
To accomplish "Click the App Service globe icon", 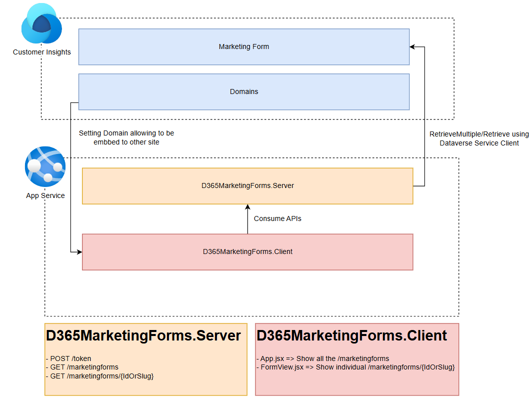I will [x=45, y=166].
